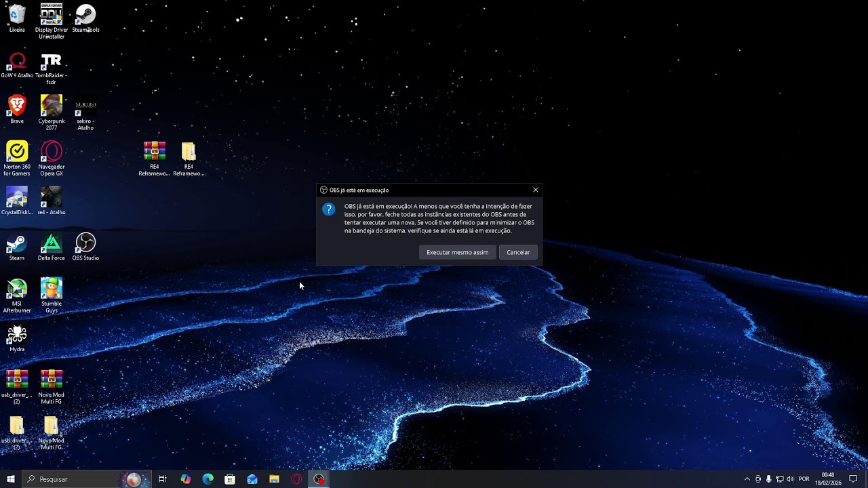This screenshot has width=868, height=488.
Task: Select the re4 Atalho desktop shortcut
Action: coord(52,201)
